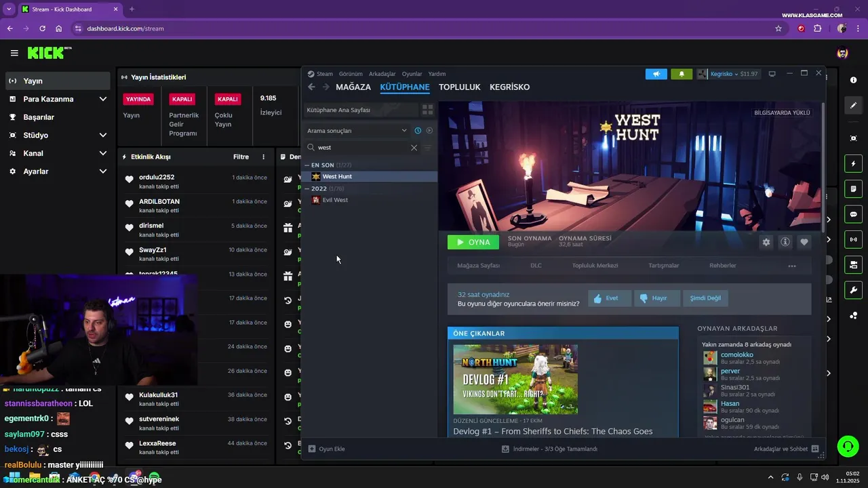Screen dimensions: 868x488
Task: Go forward with Steam forward arrow
Action: click(x=325, y=87)
